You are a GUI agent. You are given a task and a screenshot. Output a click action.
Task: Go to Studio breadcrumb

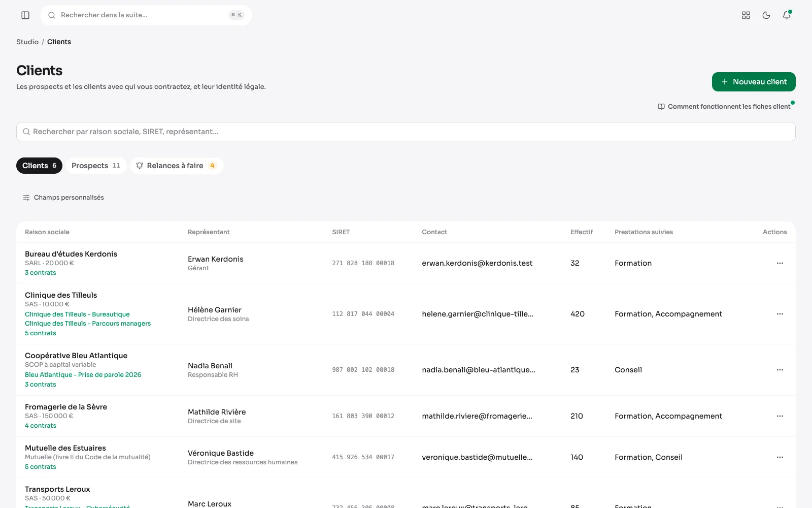tap(27, 42)
